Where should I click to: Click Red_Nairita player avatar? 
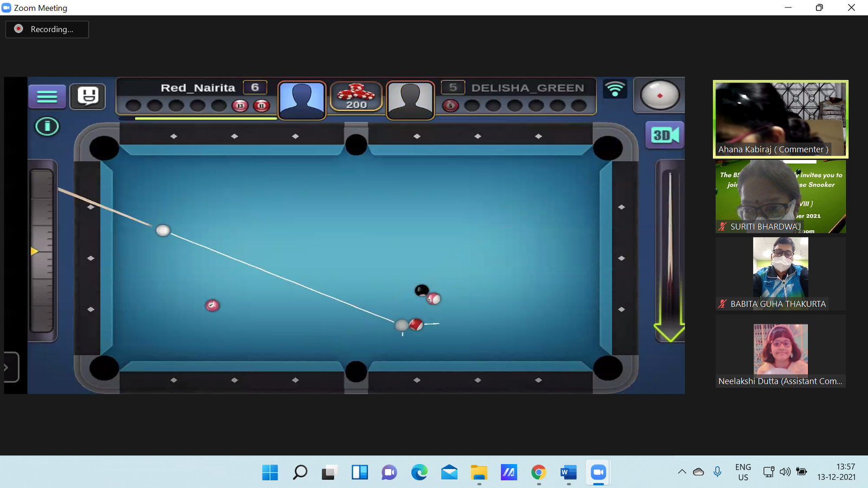point(302,100)
